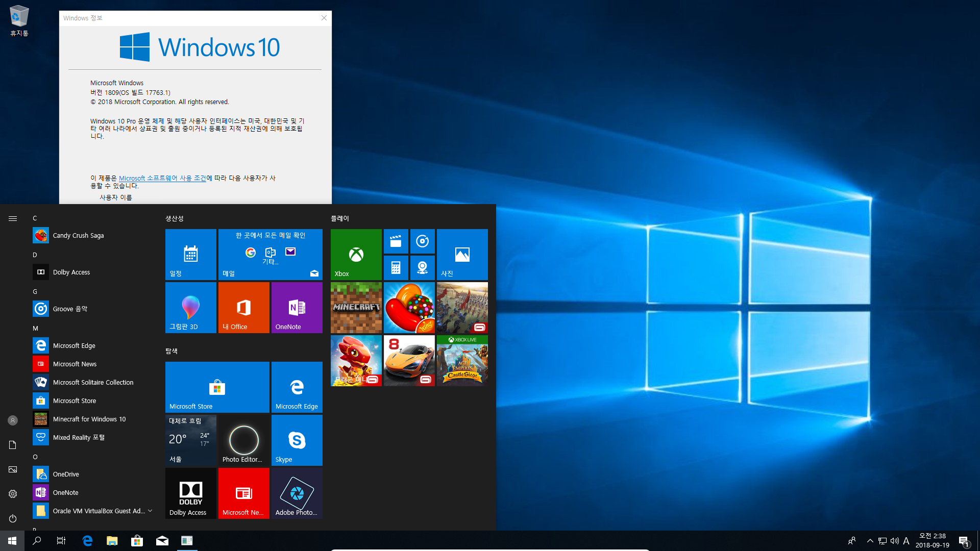Image resolution: width=980 pixels, height=551 pixels.
Task: Open the Adobe Photoshop tile
Action: tap(297, 493)
